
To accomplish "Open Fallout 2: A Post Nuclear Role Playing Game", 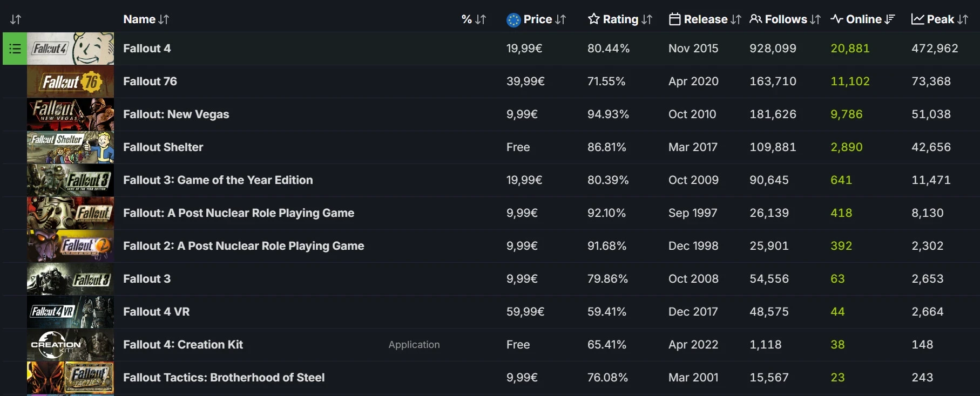I will coord(244,246).
